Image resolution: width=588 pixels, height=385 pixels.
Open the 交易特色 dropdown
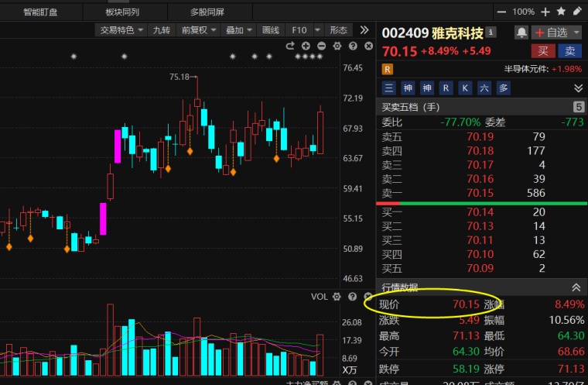[121, 30]
